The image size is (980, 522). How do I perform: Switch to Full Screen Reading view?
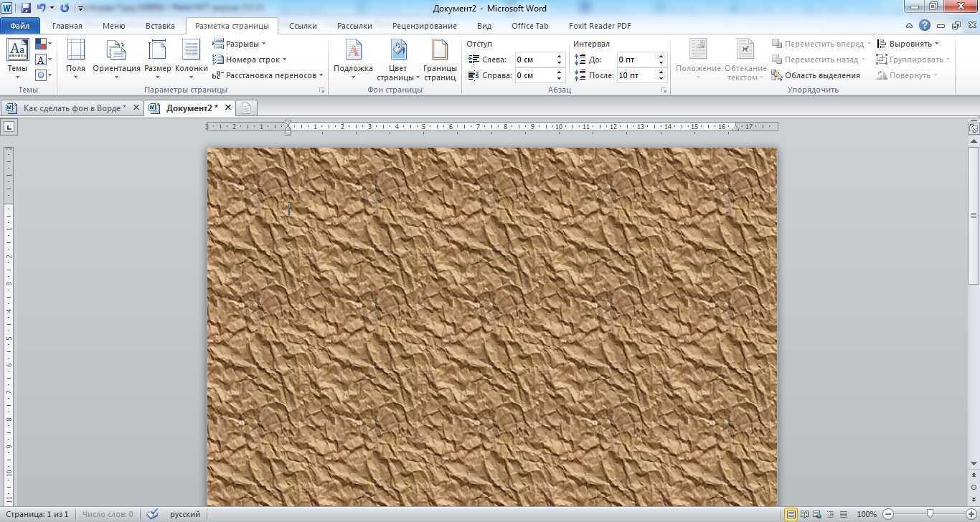(804, 514)
